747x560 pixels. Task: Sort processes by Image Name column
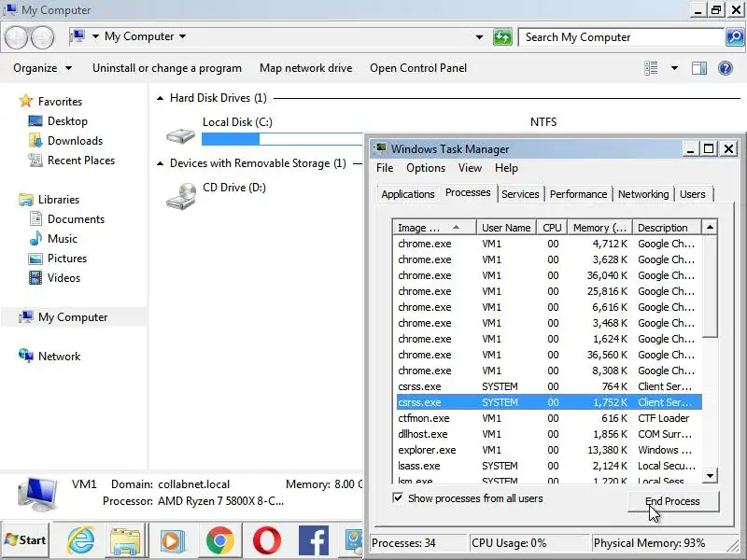(434, 228)
